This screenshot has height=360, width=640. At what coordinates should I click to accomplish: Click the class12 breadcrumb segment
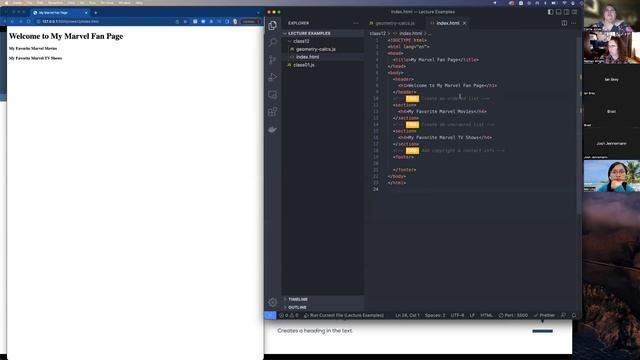click(x=378, y=33)
